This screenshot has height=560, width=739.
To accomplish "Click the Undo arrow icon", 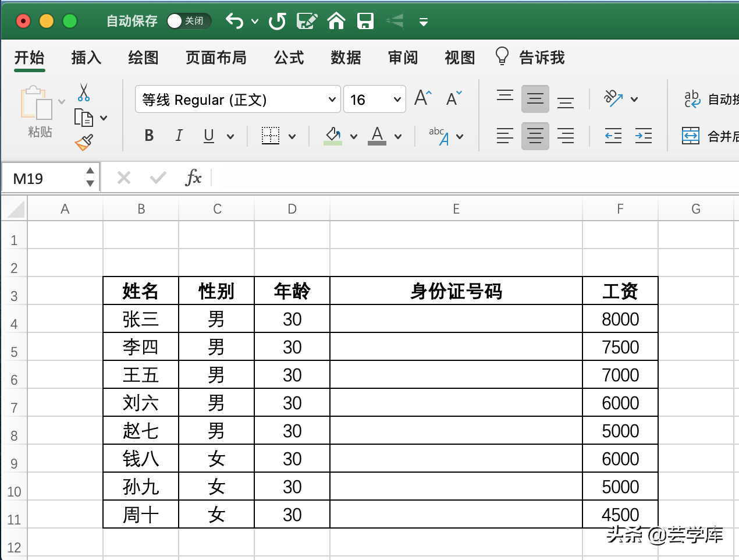I will coord(235,22).
